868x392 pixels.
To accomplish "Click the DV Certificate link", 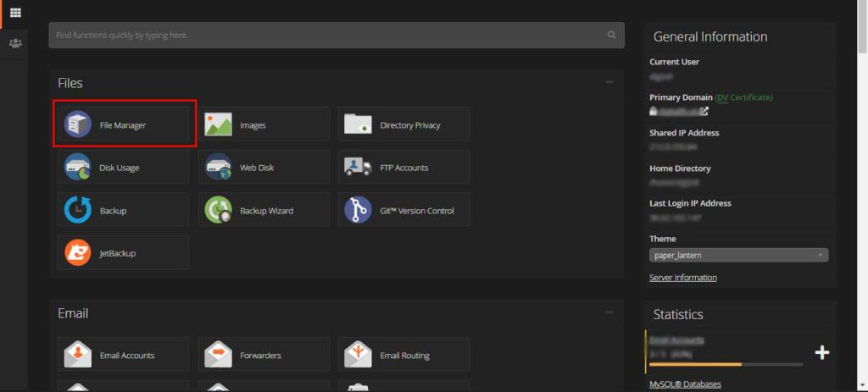I will 743,97.
